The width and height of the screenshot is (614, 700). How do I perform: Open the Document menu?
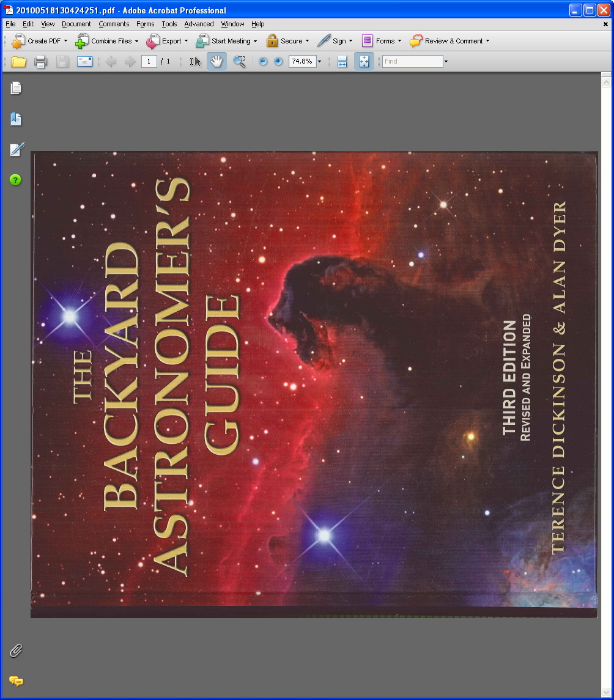pos(76,24)
